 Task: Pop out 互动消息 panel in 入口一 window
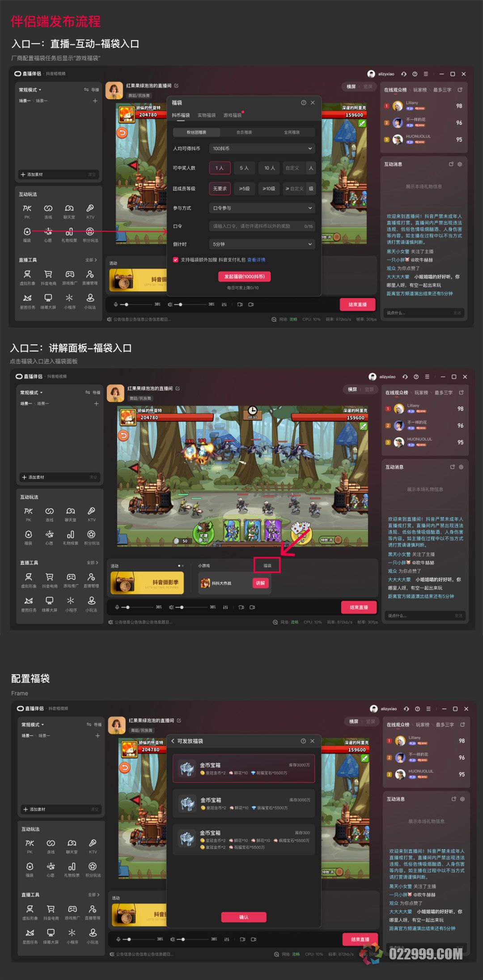pos(451,164)
